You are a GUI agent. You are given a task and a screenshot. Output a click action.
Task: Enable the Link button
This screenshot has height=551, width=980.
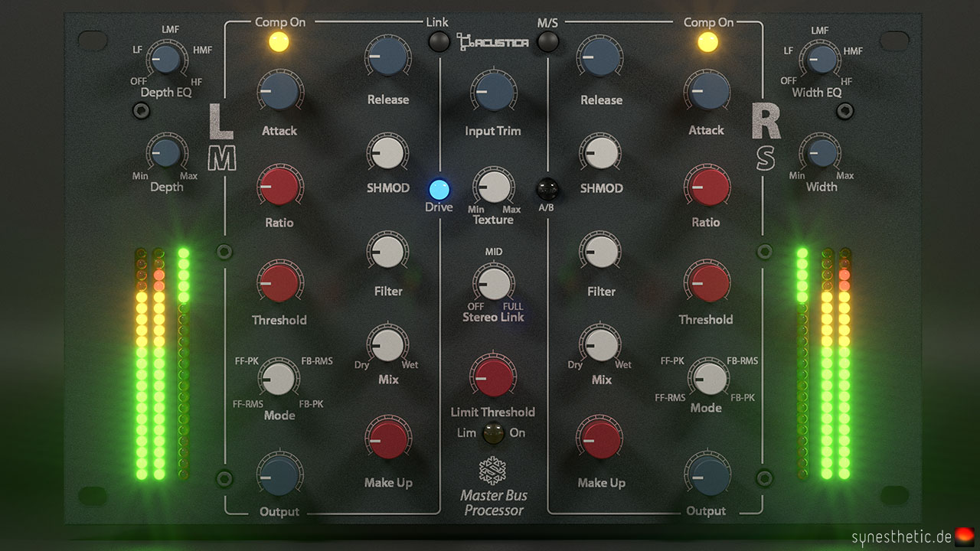[x=438, y=41]
